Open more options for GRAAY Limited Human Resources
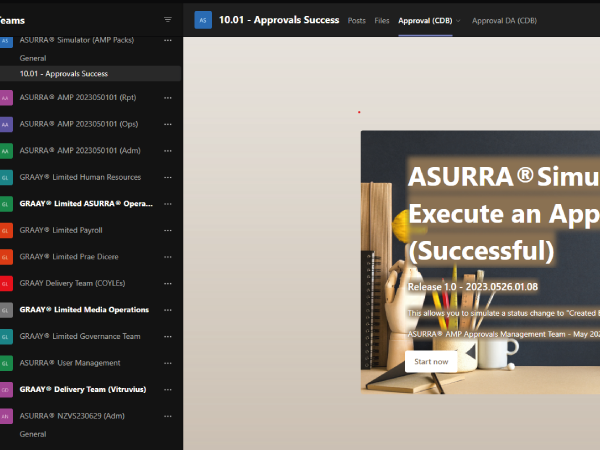The height and width of the screenshot is (450, 600). 168,177
